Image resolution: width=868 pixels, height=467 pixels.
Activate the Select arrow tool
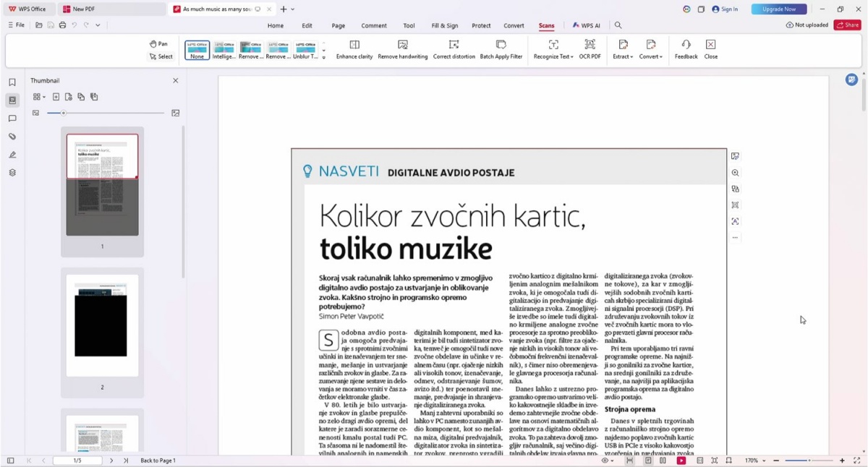tap(161, 56)
